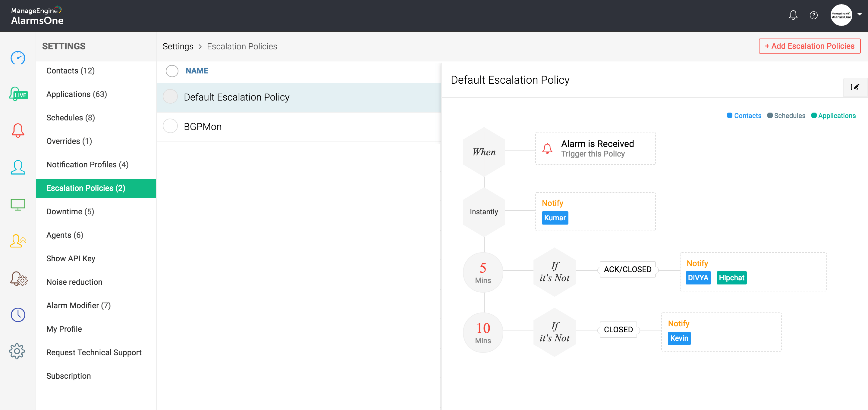Click the notifications bell in the top bar
Image resolution: width=868 pixels, height=410 pixels.
click(793, 15)
